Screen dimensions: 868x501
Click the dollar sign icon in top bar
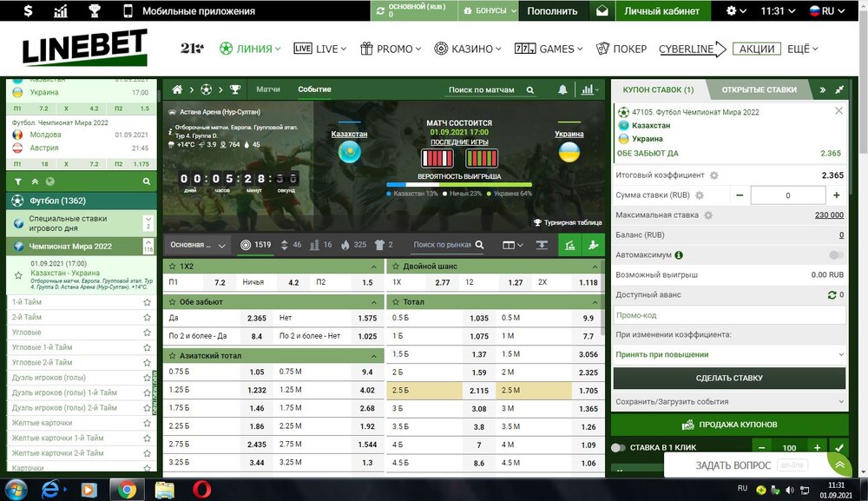[28, 10]
